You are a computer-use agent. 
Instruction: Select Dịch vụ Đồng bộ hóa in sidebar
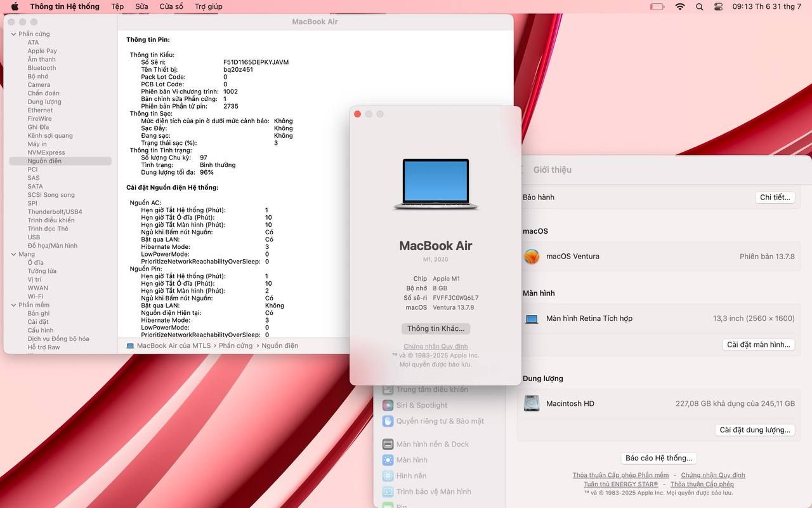pos(58,339)
